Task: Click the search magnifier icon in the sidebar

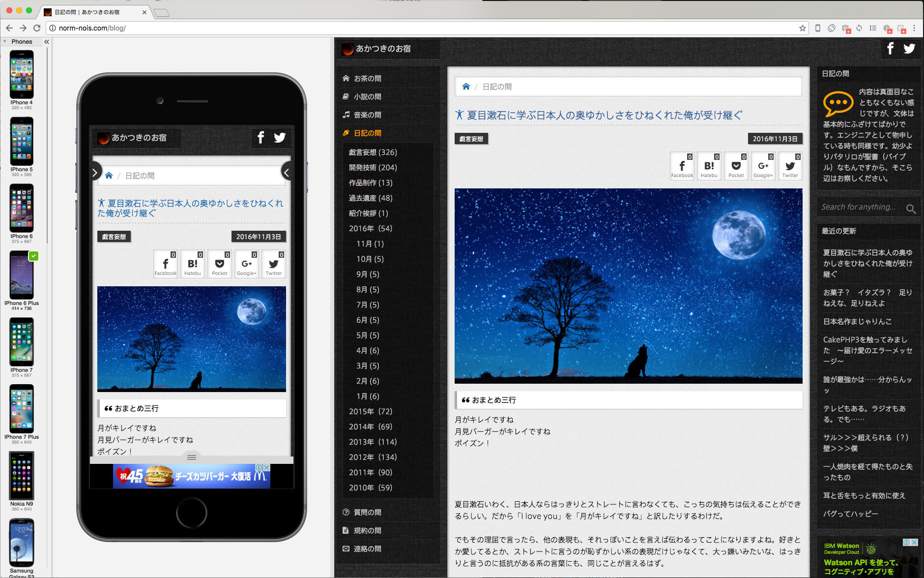Action: pos(911,209)
